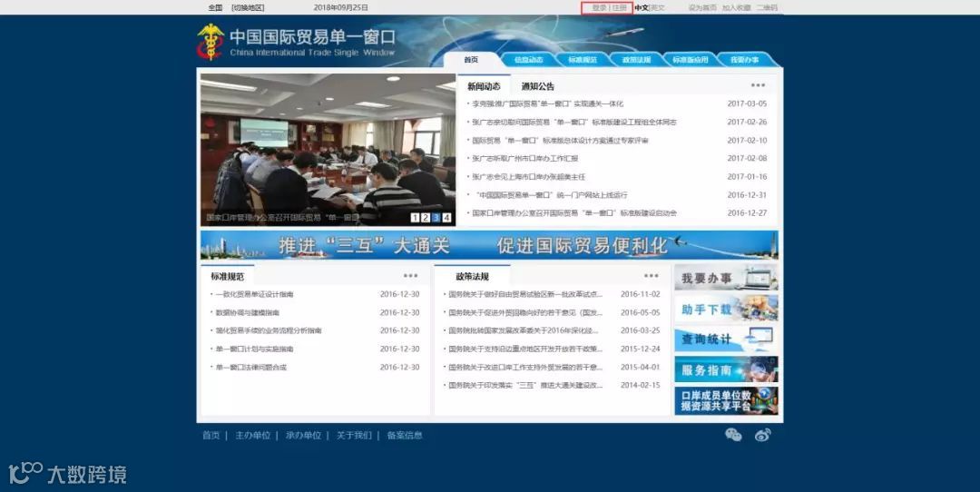Click the 全国 region label
This screenshot has height=492, width=980.
coord(216,7)
